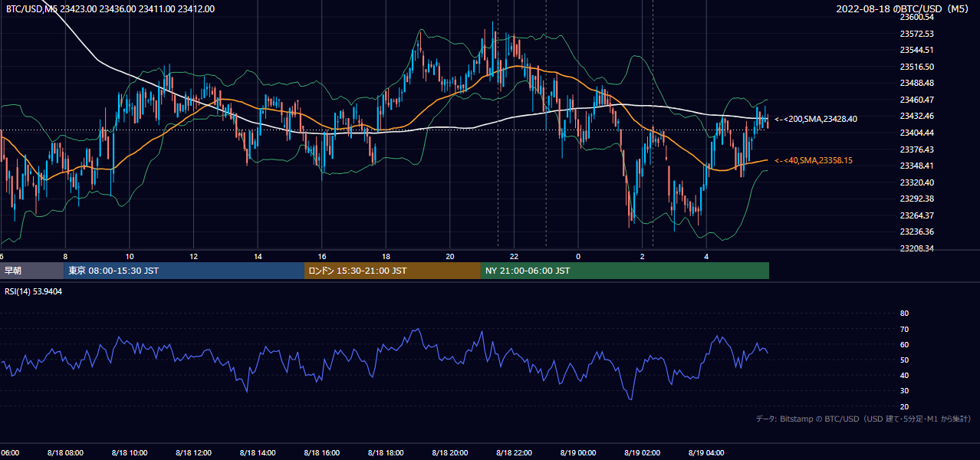
Task: Click hour tick 18 below the price chart
Action: click(x=386, y=256)
